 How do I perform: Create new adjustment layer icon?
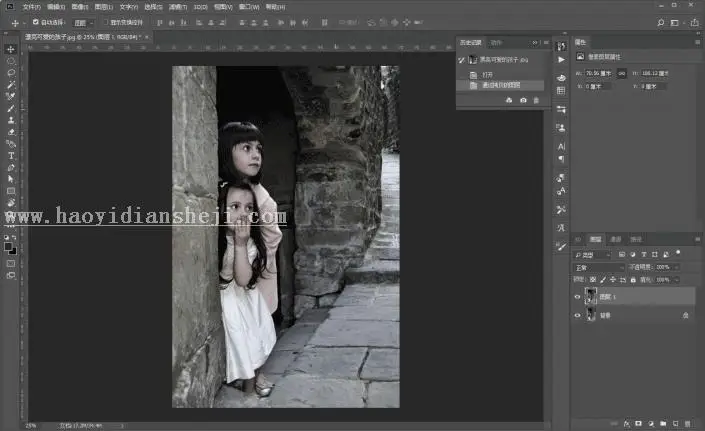[651, 423]
